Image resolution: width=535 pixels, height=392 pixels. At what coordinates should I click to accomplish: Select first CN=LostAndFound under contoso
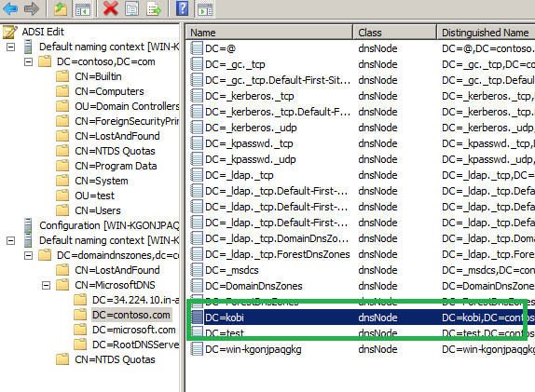point(117,136)
